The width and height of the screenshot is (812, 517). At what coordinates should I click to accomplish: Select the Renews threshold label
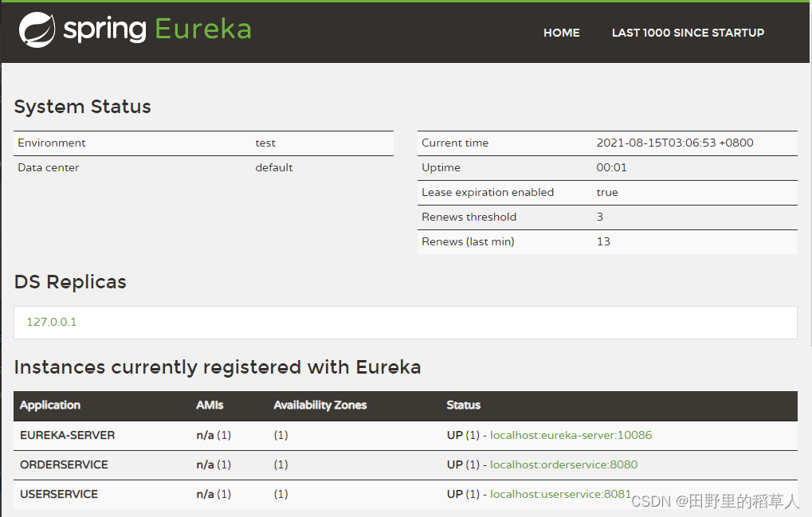(x=469, y=217)
